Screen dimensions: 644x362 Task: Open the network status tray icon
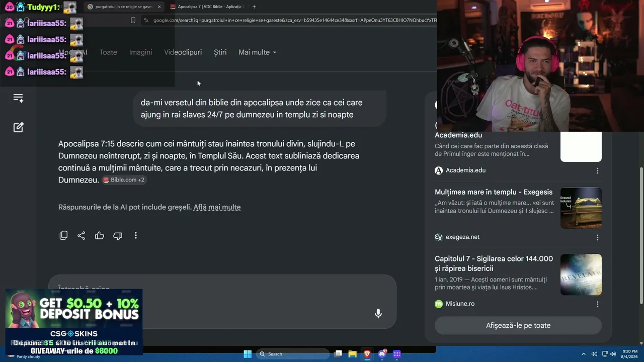click(605, 354)
